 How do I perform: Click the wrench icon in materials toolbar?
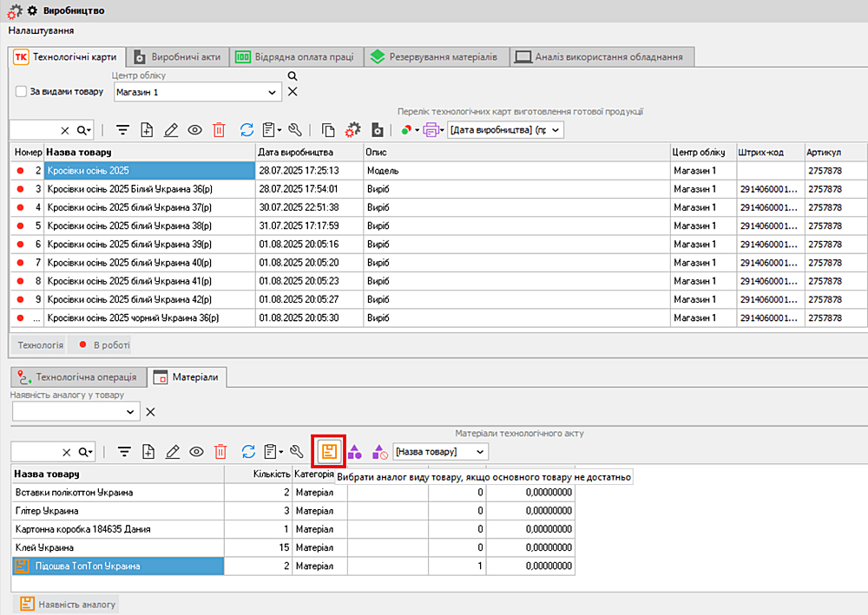pyautogui.click(x=297, y=451)
